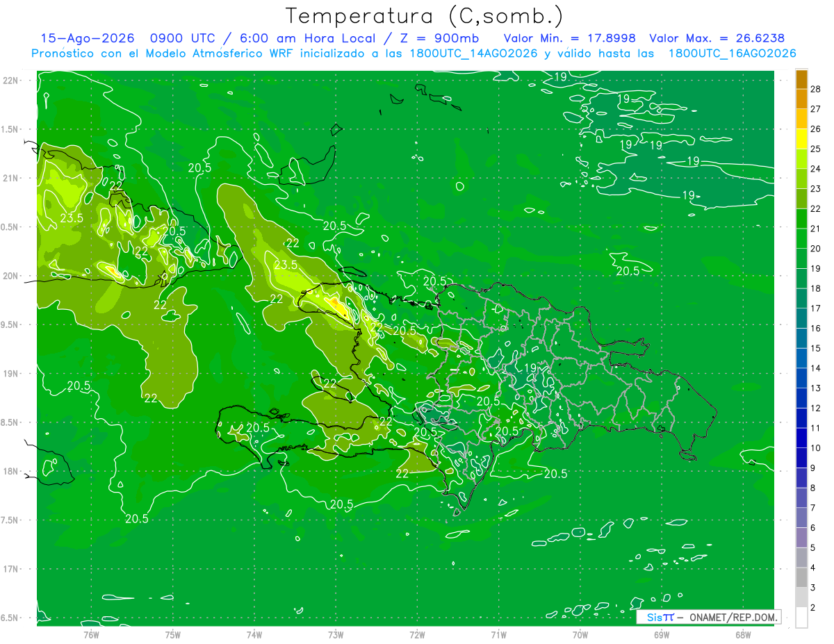Click the "ONAMET/REP.DOM." credit label
834x644 pixels.
pyautogui.click(x=733, y=617)
